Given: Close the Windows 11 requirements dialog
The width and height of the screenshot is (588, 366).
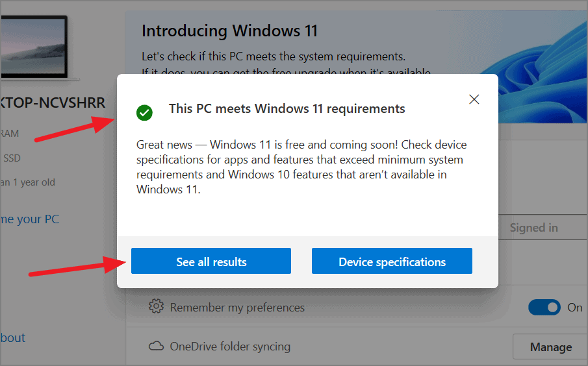Looking at the screenshot, I should pos(474,99).
